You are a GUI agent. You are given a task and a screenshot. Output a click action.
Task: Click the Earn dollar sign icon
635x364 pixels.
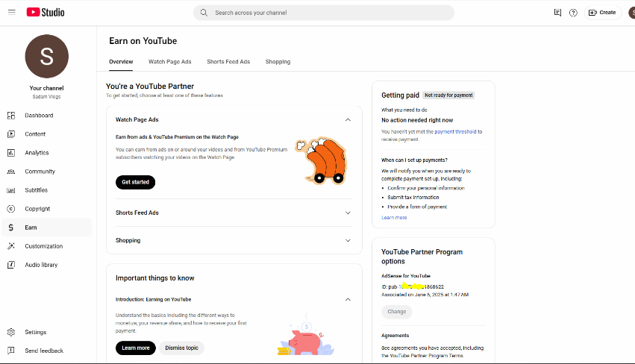pos(11,228)
